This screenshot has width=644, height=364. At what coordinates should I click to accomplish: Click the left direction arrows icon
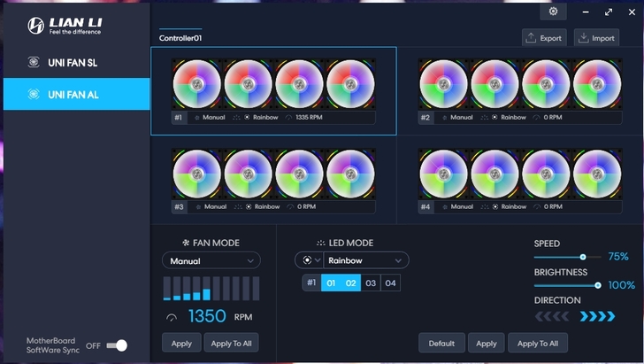pyautogui.click(x=552, y=316)
